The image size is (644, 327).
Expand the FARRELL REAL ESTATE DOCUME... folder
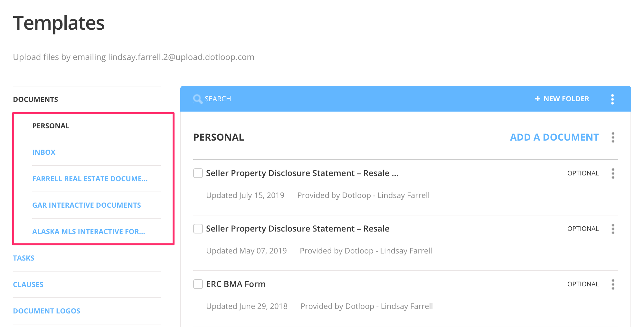pyautogui.click(x=90, y=178)
